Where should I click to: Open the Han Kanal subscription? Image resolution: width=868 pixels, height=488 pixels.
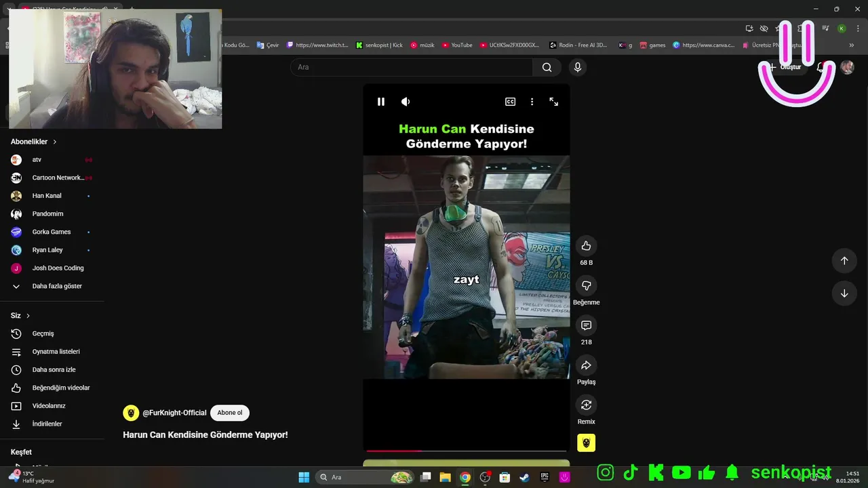coord(52,196)
